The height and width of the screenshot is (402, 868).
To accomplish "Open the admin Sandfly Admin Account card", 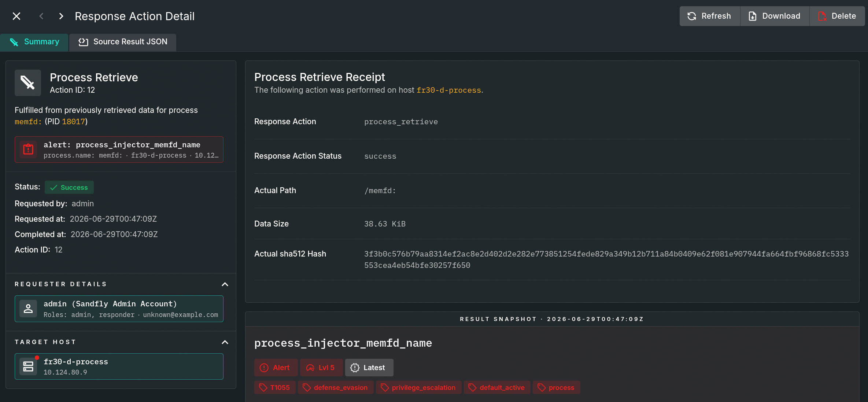I will point(119,309).
